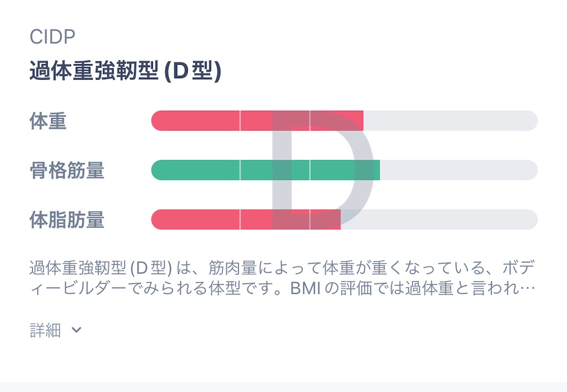Click the leftmost red segment of 体重 bar
The width and height of the screenshot is (567, 392).
(x=195, y=120)
